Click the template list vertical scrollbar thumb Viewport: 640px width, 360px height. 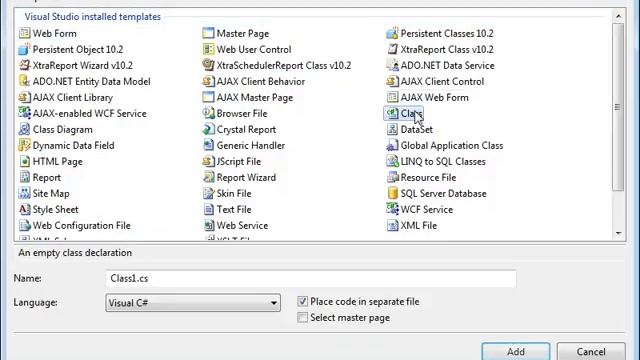pos(618,107)
